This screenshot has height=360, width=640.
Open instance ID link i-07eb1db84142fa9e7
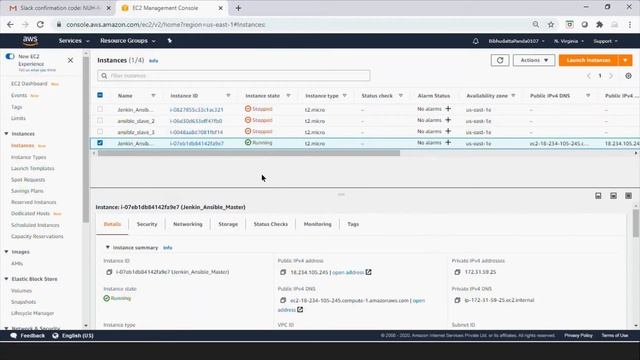[x=197, y=144]
